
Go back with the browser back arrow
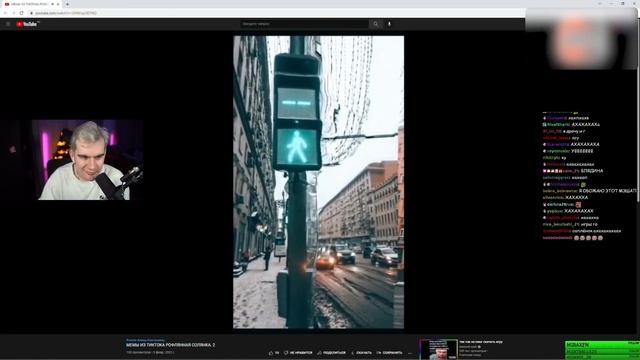click(5, 13)
